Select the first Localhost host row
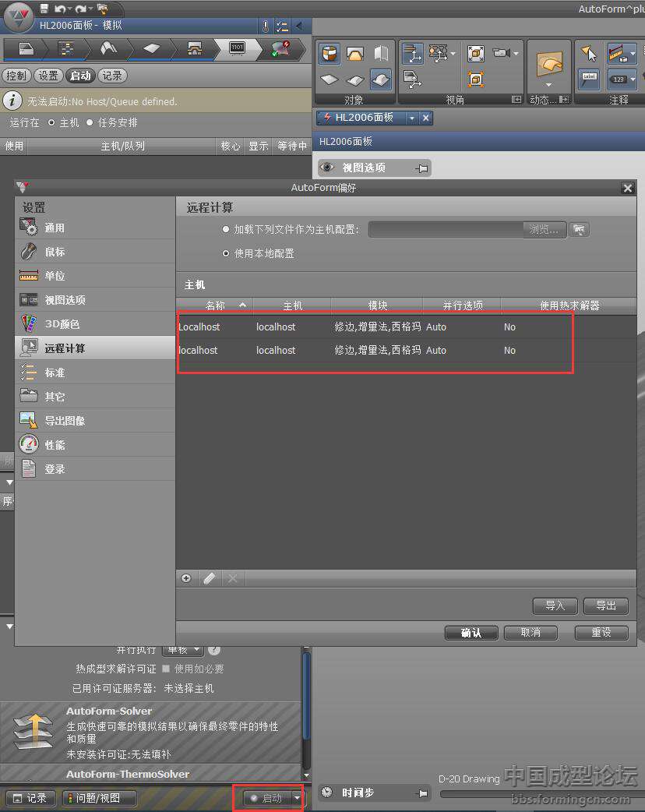The image size is (645, 812). [x=374, y=327]
